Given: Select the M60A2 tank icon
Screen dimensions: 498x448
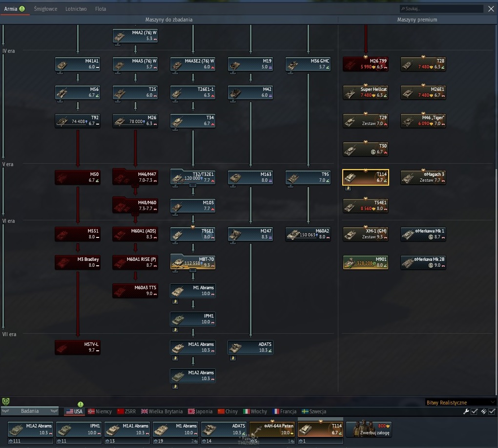Looking at the screenshot, I should pyautogui.click(x=308, y=234).
